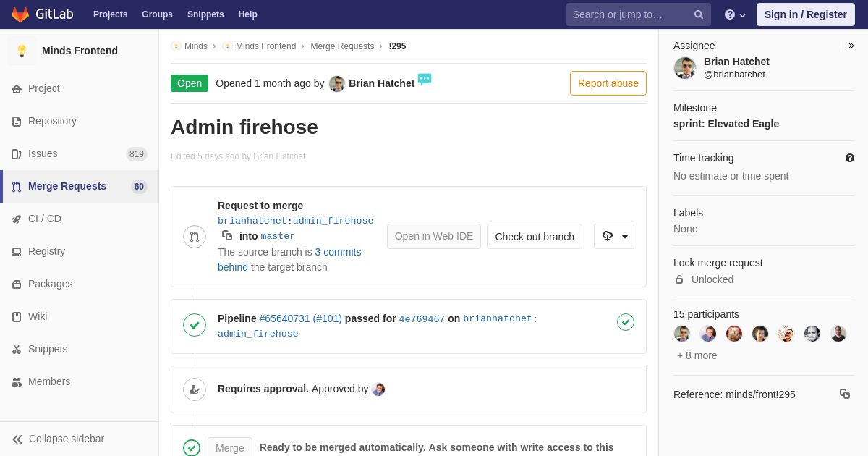Click the 3 commits behind link
This screenshot has height=456, width=868.
click(x=289, y=259)
